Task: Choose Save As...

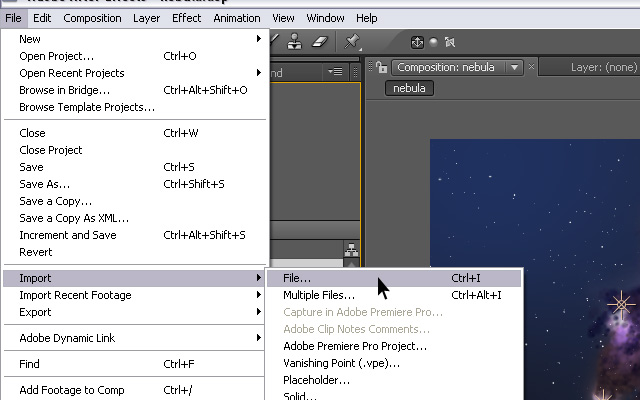Action: coord(135,184)
